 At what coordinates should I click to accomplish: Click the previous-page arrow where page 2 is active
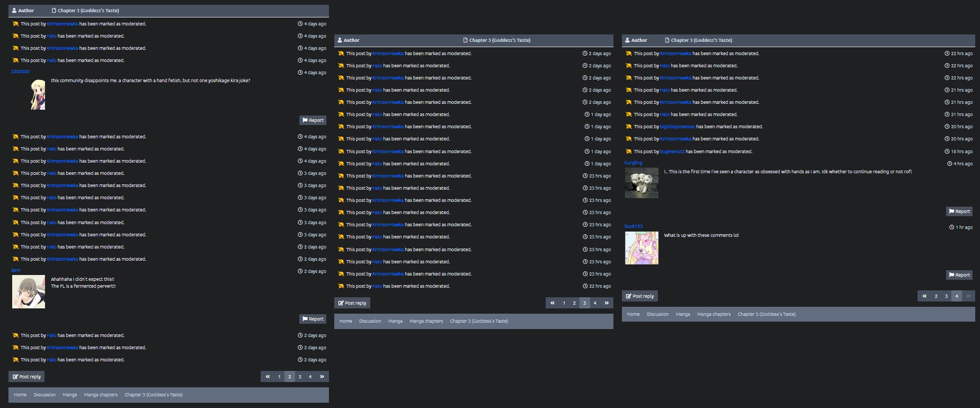(268, 377)
